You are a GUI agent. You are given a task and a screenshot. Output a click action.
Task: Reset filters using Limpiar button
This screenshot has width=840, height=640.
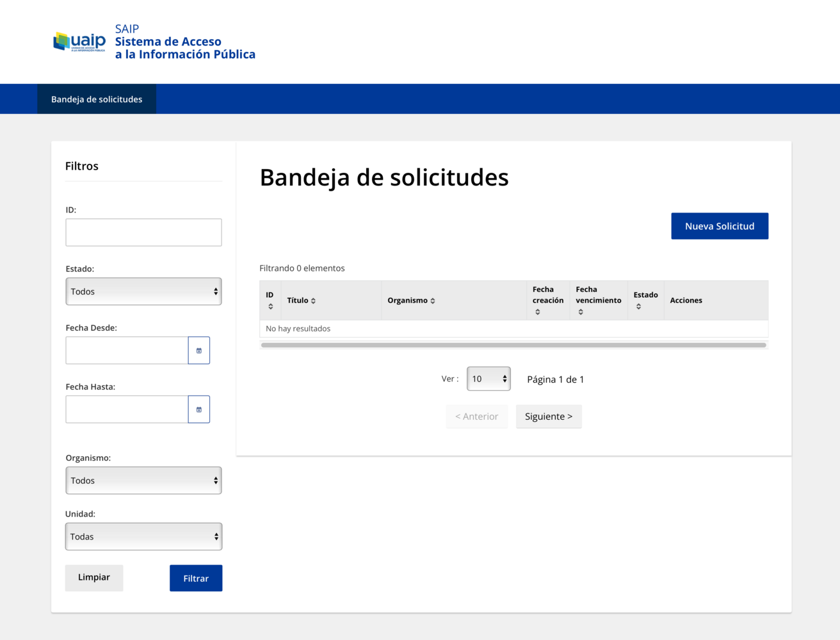click(x=94, y=577)
